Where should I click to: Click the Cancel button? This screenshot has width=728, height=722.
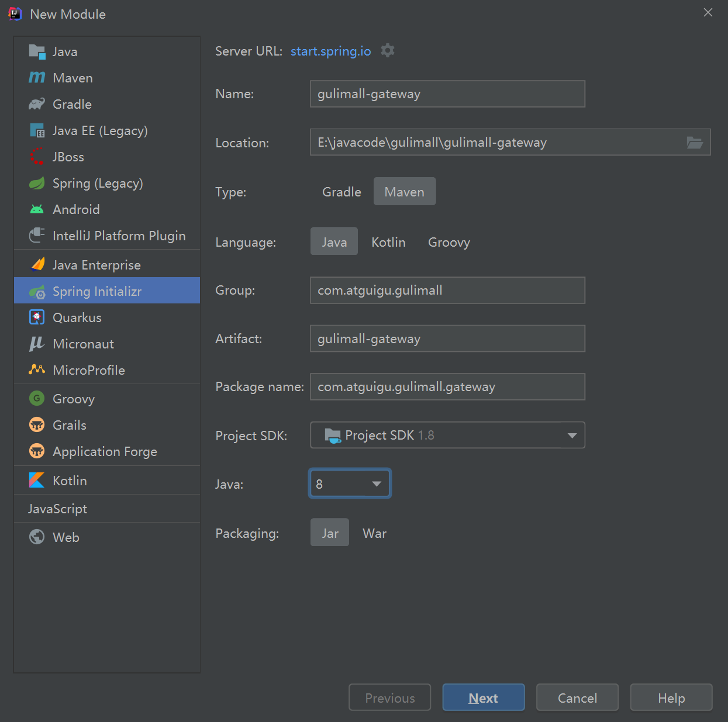point(577,697)
